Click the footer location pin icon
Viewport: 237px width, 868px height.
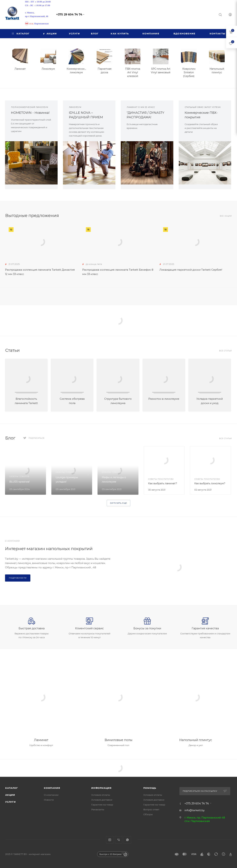(180, 817)
